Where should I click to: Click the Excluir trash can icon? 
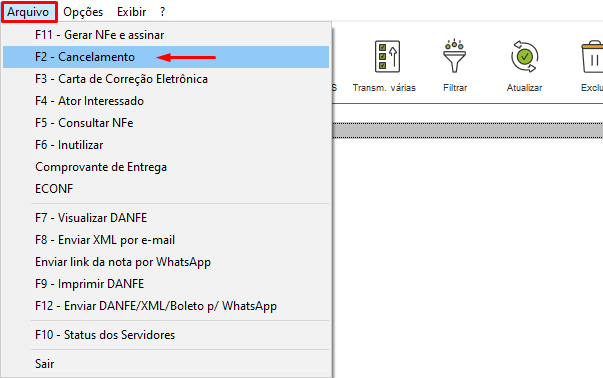tap(592, 57)
